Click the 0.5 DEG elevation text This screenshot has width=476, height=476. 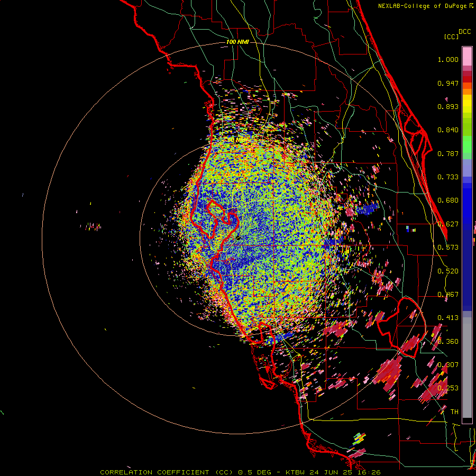(x=255, y=472)
